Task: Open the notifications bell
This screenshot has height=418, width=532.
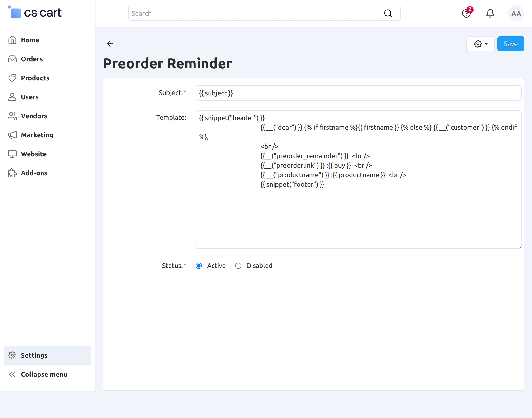Action: (490, 13)
